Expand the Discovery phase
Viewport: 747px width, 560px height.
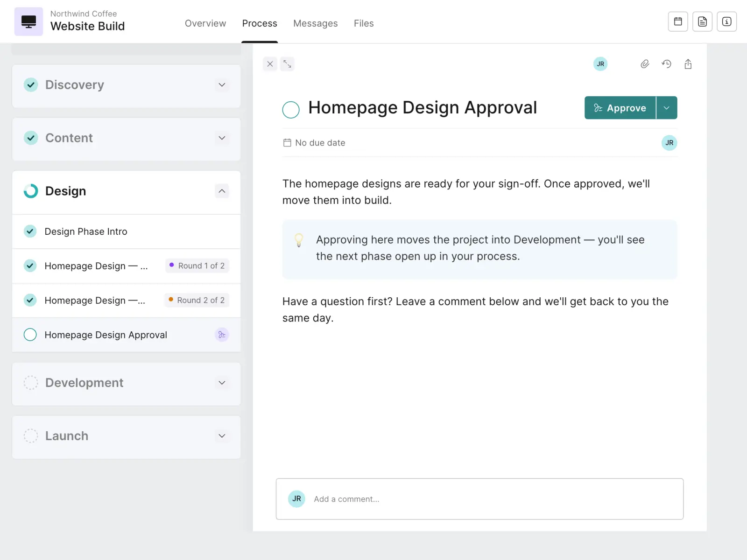222,85
